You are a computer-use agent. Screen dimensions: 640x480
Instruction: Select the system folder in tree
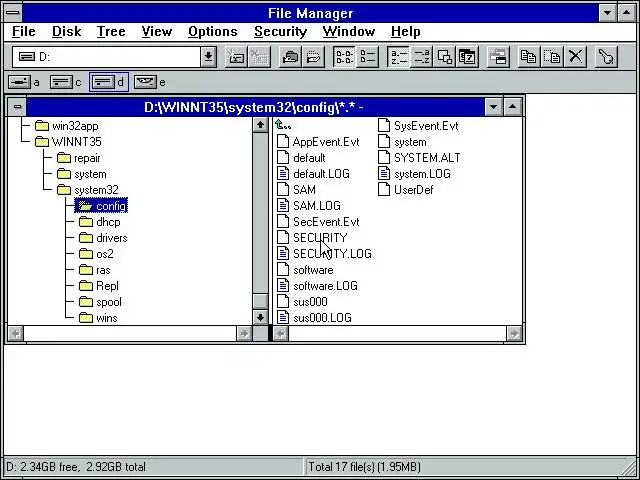coord(81,174)
